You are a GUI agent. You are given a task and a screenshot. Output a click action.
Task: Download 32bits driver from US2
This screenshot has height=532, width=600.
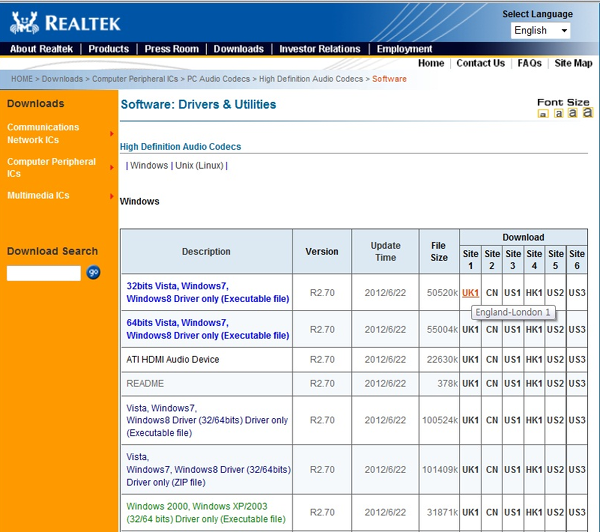click(x=555, y=293)
